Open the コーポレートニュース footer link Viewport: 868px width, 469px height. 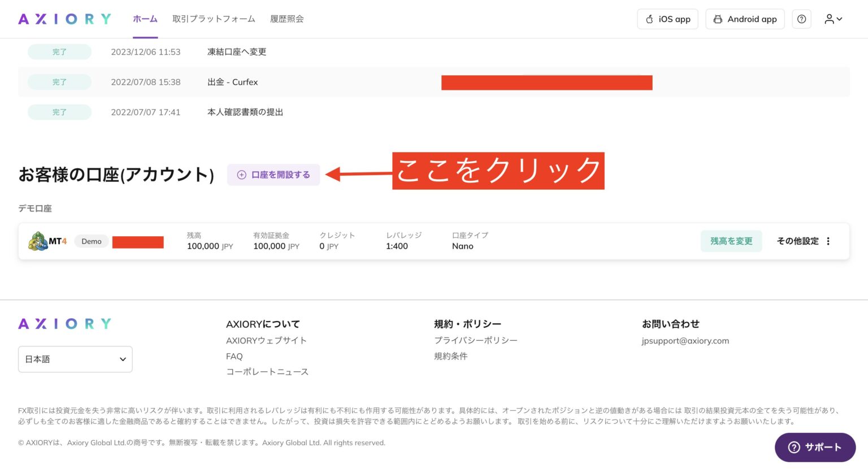coord(267,371)
